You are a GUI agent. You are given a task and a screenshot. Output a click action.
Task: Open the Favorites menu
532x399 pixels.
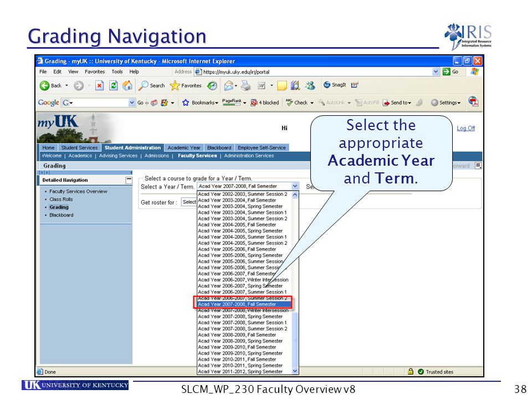click(x=95, y=71)
